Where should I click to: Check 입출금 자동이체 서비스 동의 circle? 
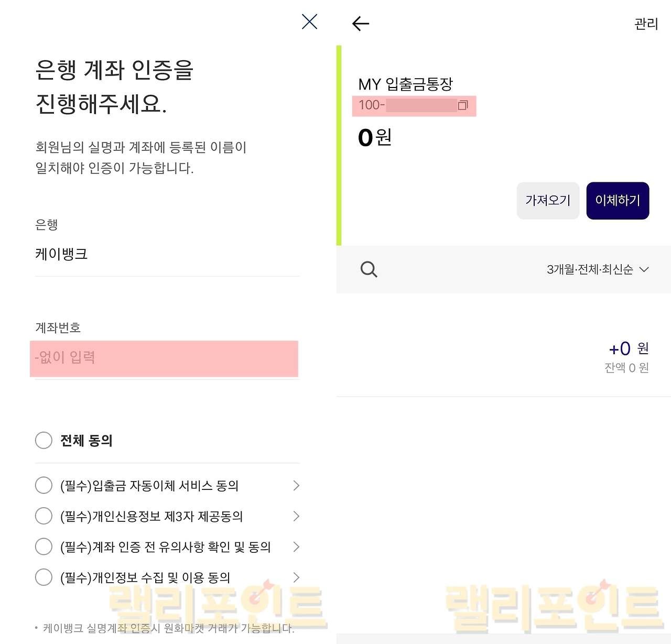[x=44, y=485]
